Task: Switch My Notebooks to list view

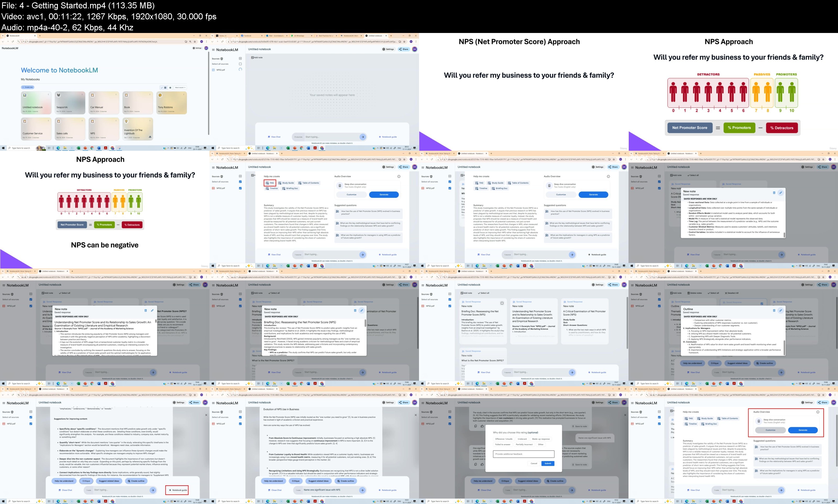Action: pyautogui.click(x=170, y=88)
